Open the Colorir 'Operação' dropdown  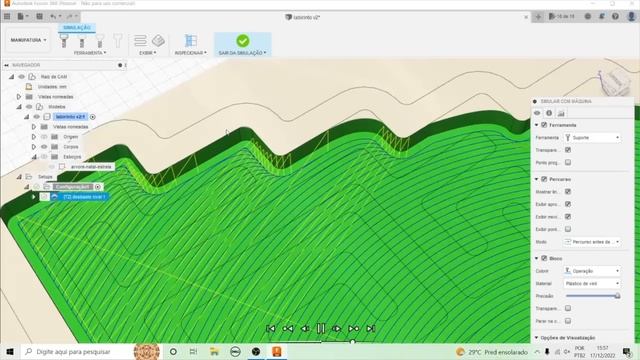tap(592, 271)
